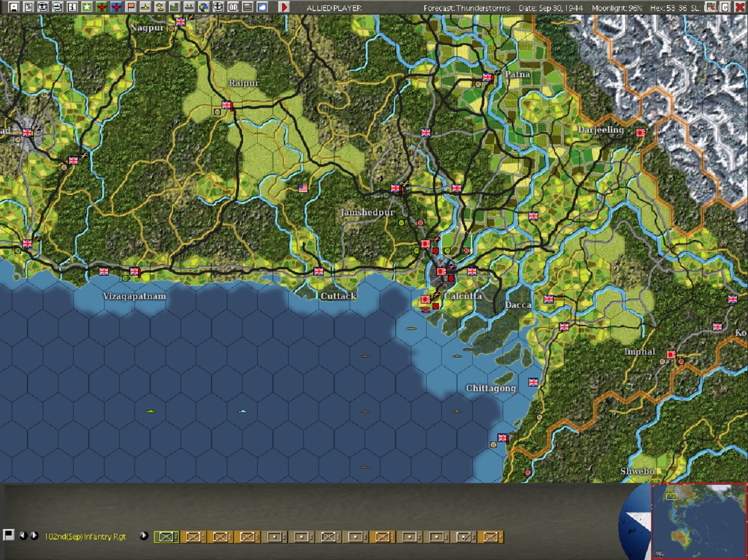The width and height of the screenshot is (748, 560).
Task: Click the "Hex: 53 36" coordinate readout
Action: [x=668, y=8]
